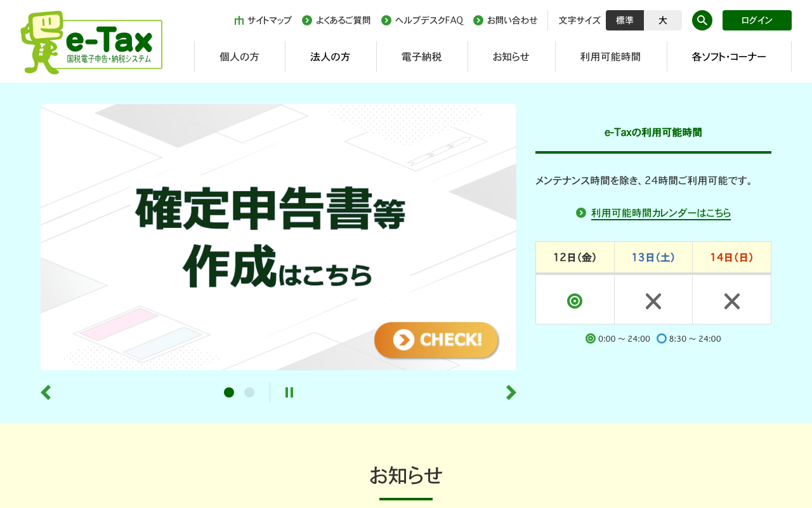Viewport: 812px width, 508px height.
Task: Click the 14日(日) date header cell
Action: (731, 257)
